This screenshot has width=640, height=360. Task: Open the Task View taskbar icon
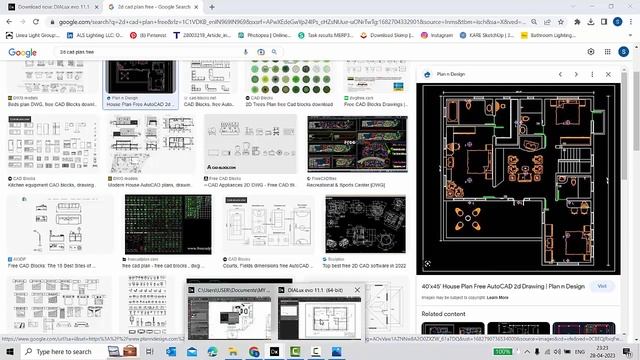(149, 351)
